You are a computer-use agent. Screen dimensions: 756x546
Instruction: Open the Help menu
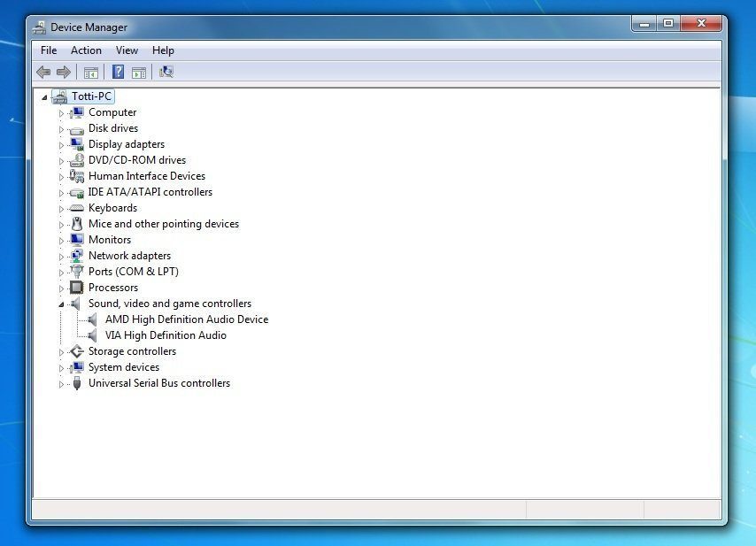click(x=163, y=50)
